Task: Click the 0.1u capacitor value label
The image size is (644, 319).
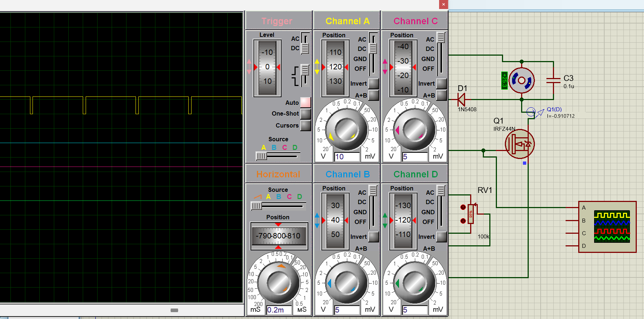Action: coord(569,86)
